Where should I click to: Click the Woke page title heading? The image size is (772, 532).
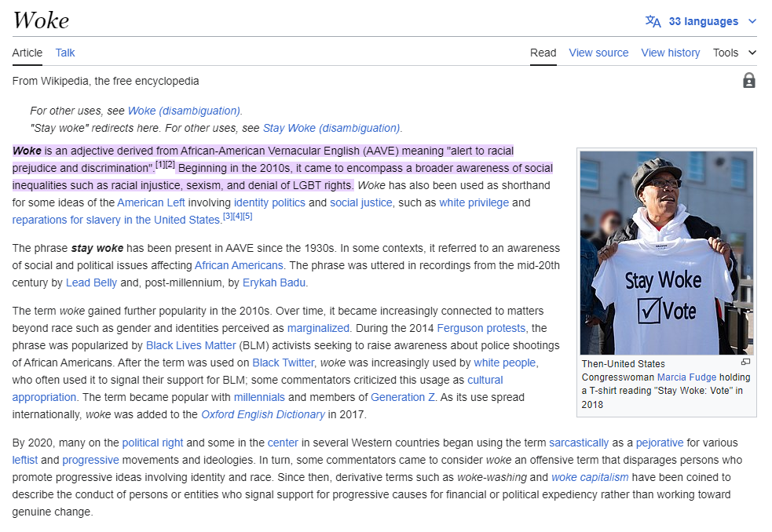pyautogui.click(x=41, y=20)
